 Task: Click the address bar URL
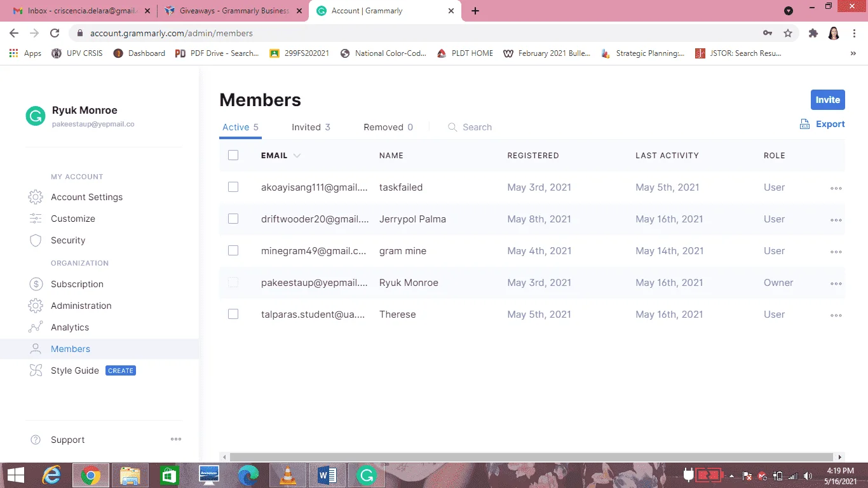171,33
